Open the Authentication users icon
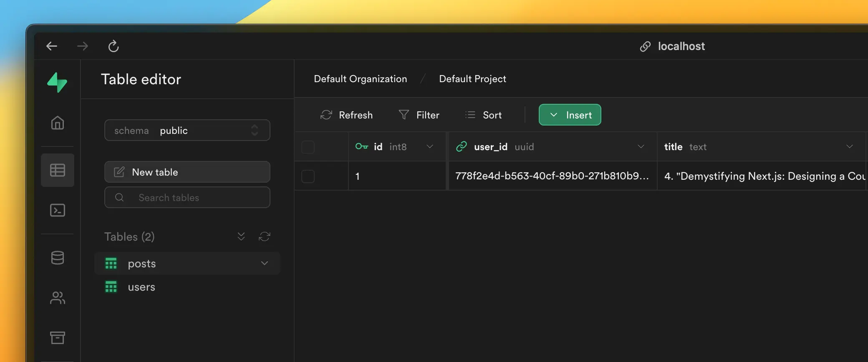Screen dimensions: 868x362 (x=58, y=298)
